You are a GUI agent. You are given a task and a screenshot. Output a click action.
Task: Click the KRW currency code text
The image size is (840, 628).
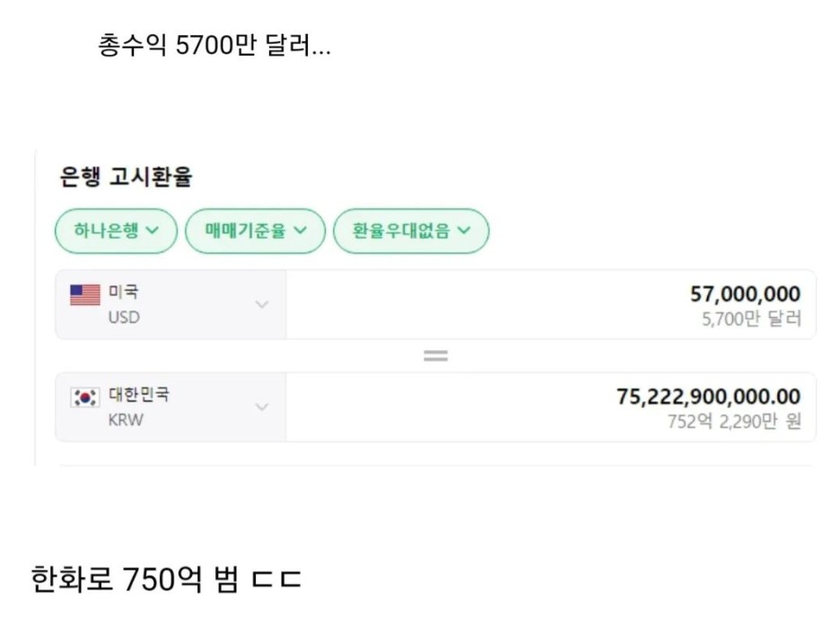[x=126, y=420]
